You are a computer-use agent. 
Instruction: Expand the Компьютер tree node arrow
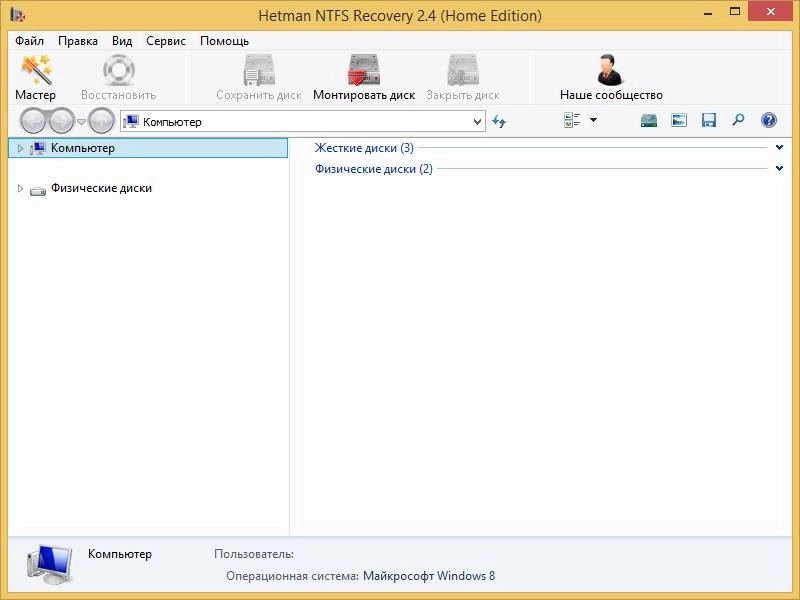coord(20,148)
